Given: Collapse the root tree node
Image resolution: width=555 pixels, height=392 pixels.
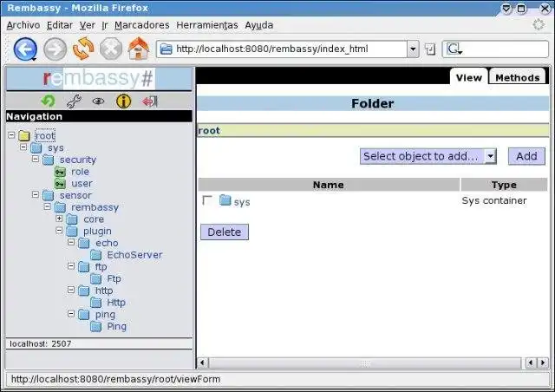Looking at the screenshot, I should point(11,135).
